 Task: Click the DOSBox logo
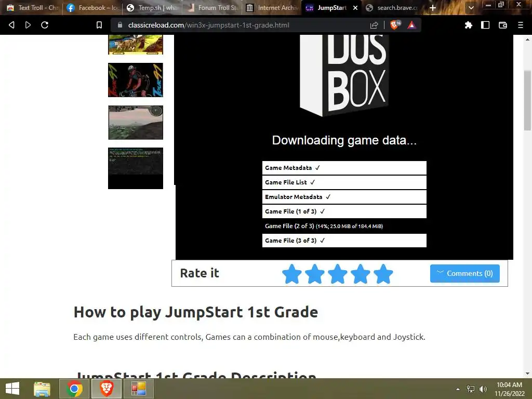point(344,76)
